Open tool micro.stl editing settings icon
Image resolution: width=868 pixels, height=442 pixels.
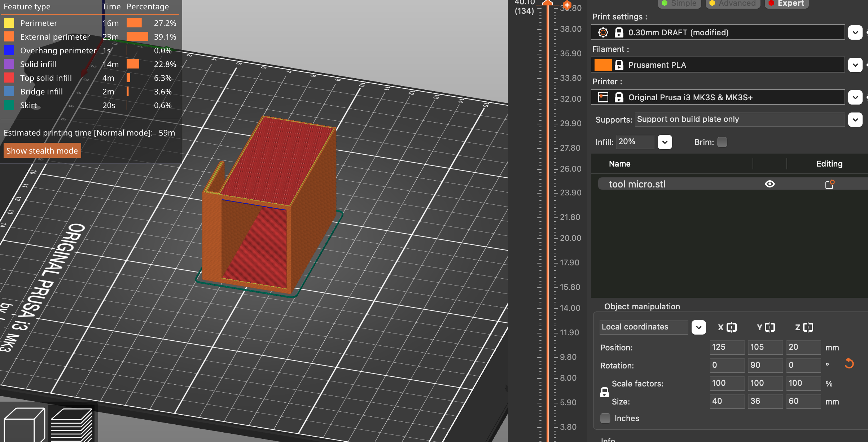829,184
